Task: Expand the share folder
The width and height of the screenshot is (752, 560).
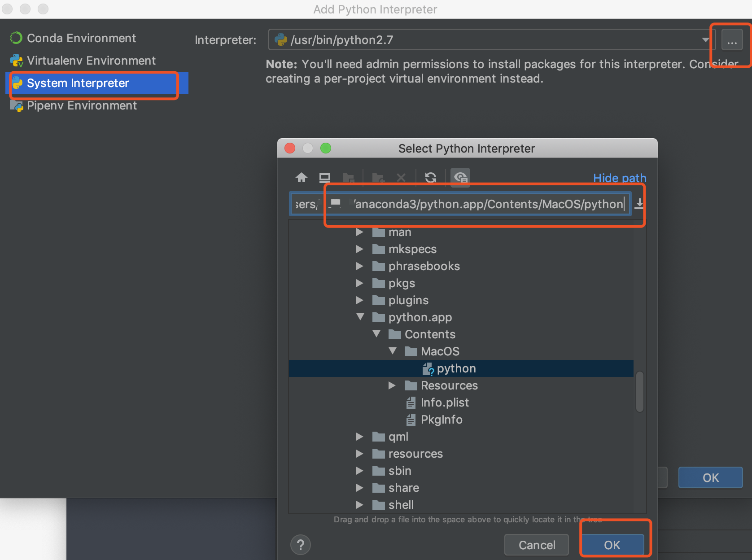Action: click(x=359, y=488)
